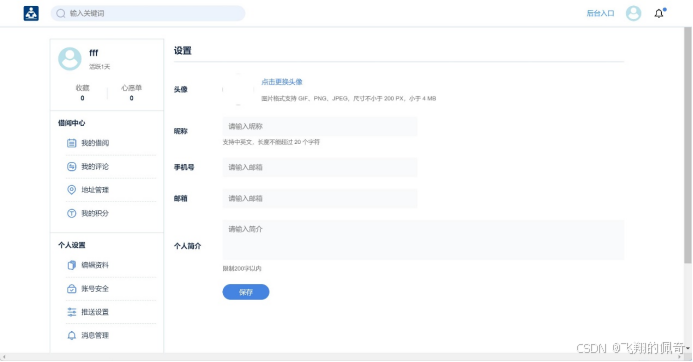Click the blue 保存 button
The width and height of the screenshot is (693, 362).
[246, 292]
